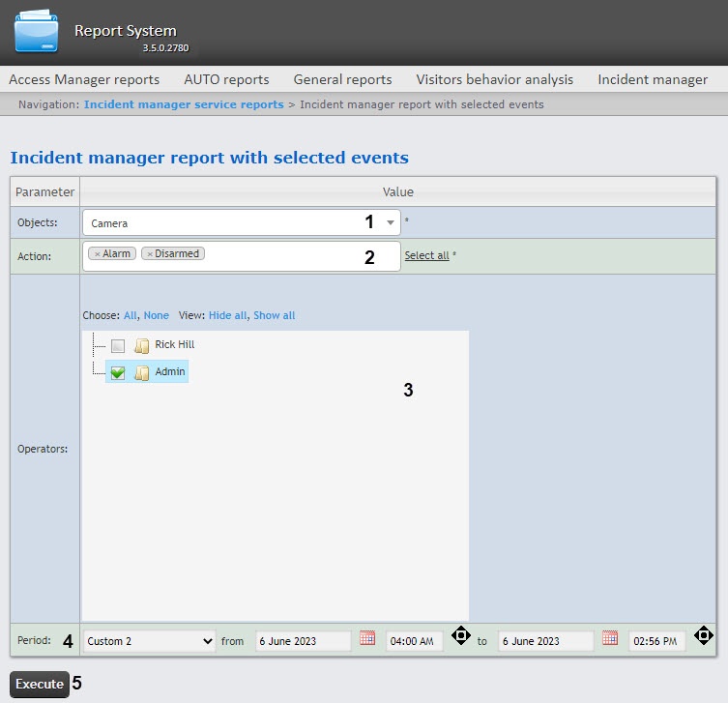Click the Rick Hill operator folder icon
This screenshot has width=728, height=703.
coord(141,345)
